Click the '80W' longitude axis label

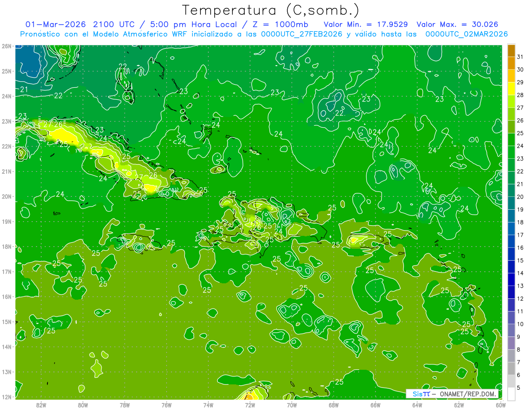(x=83, y=405)
